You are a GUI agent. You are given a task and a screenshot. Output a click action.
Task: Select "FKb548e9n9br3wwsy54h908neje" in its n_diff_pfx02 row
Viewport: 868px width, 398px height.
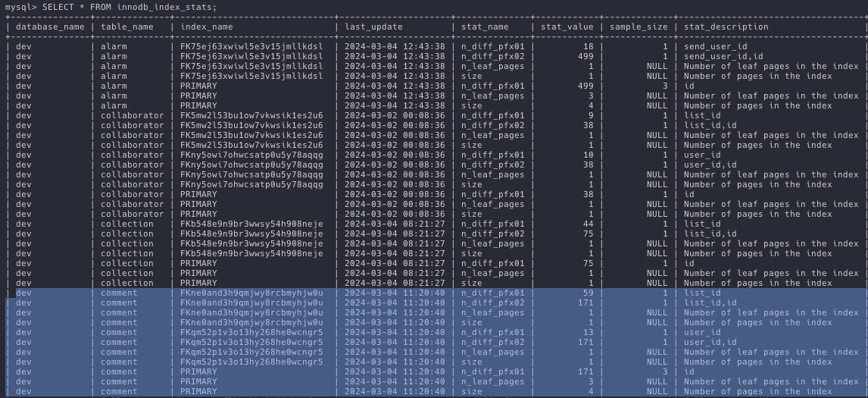[x=251, y=233]
